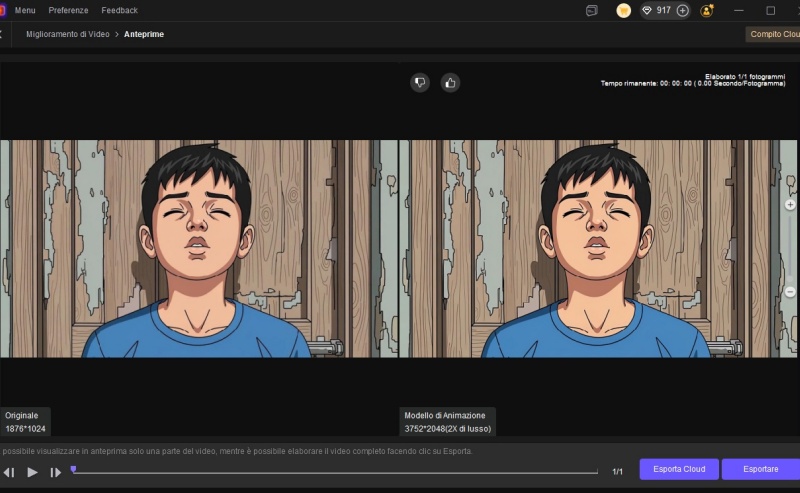Viewport: 800px width, 493px height.
Task: Click the thumbs up rating icon
Action: (450, 83)
